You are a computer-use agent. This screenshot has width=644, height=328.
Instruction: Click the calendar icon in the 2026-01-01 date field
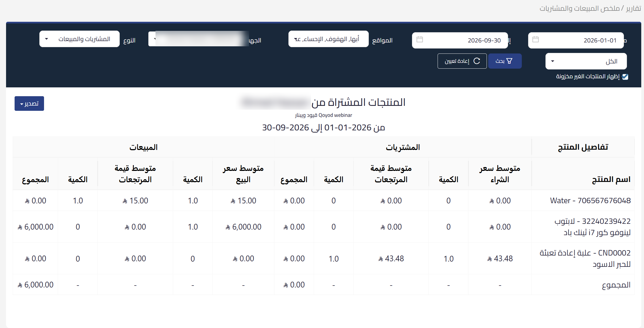pos(535,39)
